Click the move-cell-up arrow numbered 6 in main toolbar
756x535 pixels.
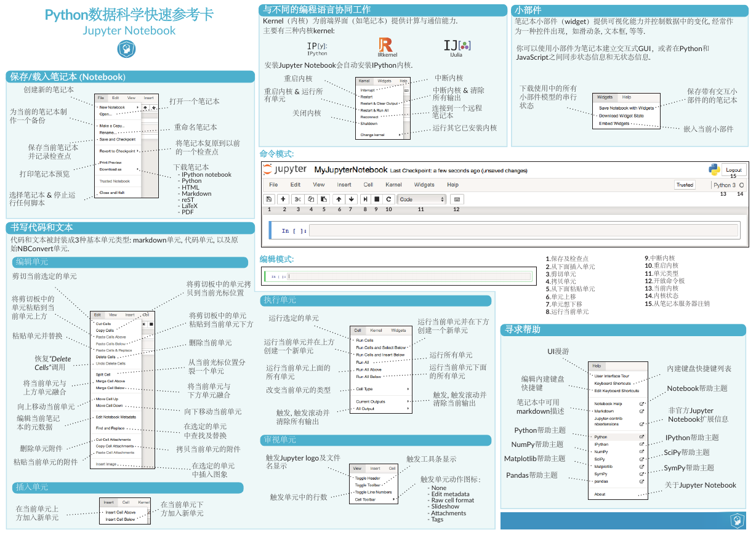tap(339, 199)
